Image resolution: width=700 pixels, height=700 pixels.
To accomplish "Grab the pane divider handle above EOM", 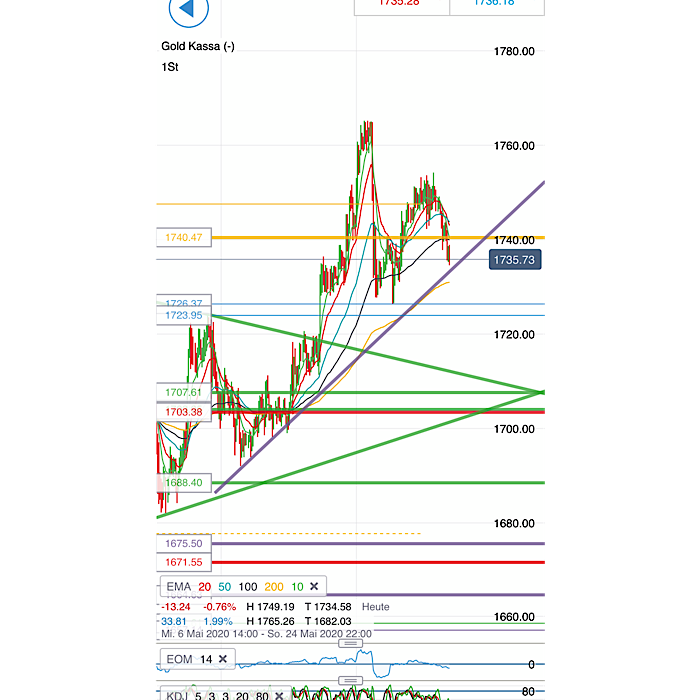I will click(350, 643).
